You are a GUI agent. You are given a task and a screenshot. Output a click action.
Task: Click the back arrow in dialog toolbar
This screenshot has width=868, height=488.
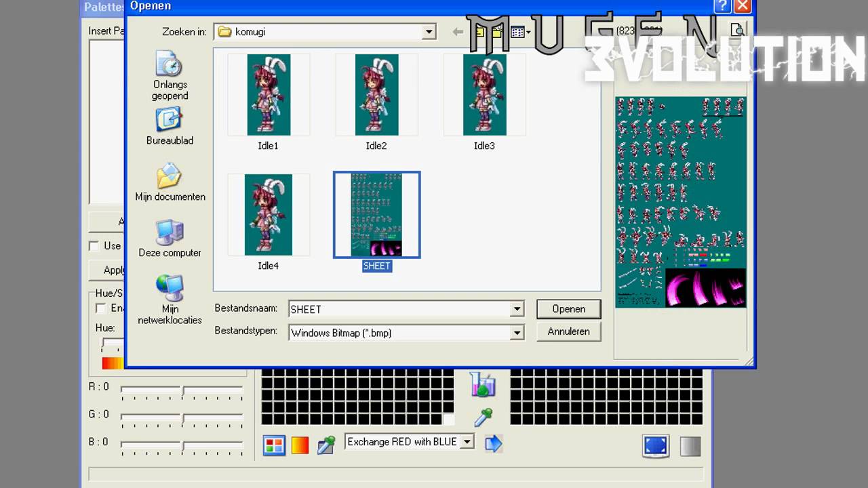[458, 31]
